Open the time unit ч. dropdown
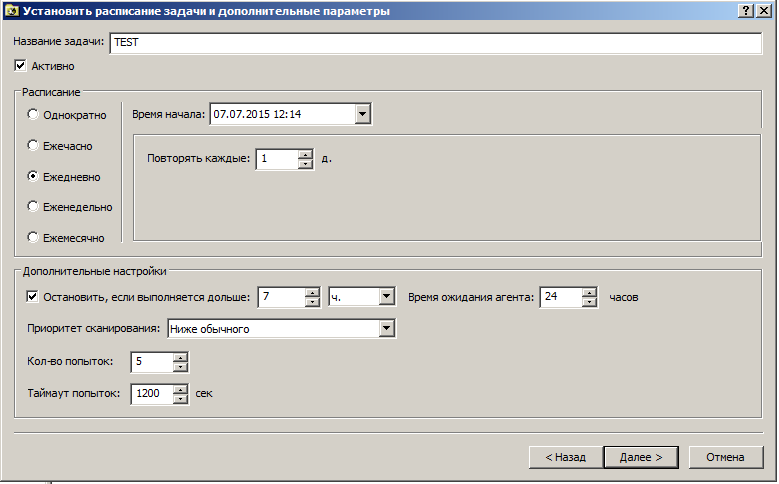The image size is (779, 484). click(x=387, y=297)
